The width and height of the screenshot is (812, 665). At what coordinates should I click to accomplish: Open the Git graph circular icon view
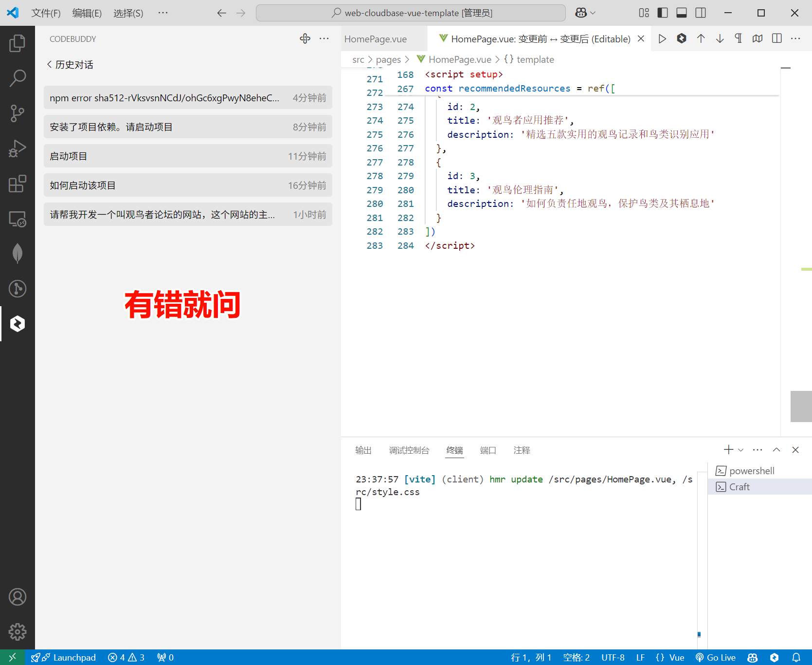pos(18,289)
